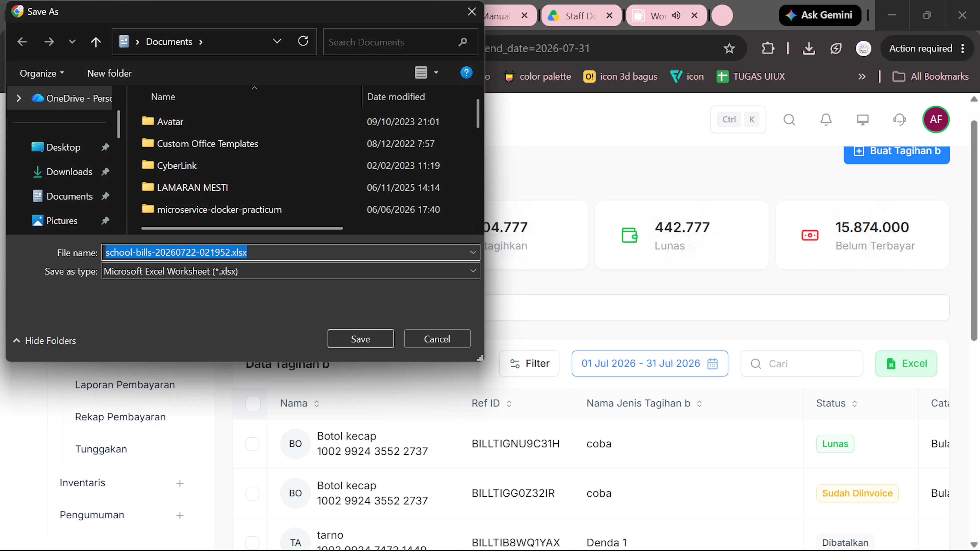Change the file view layout
This screenshot has width=980, height=551.
click(421, 72)
